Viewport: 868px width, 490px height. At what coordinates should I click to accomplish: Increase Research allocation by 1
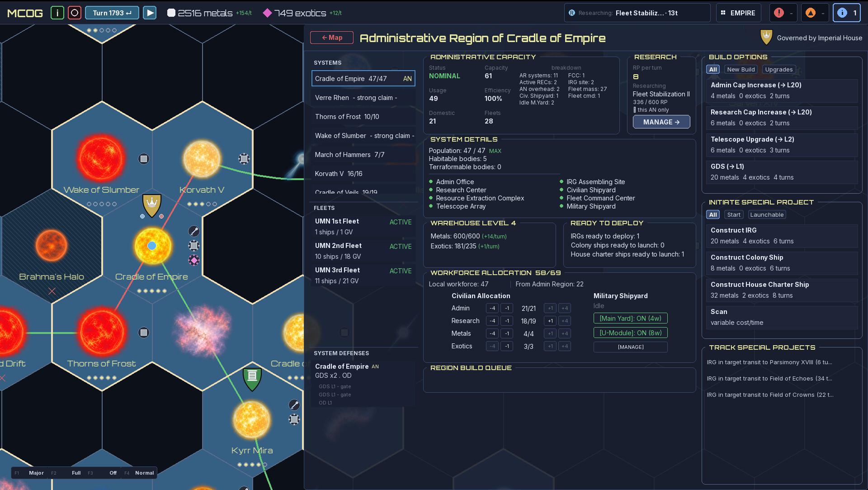click(550, 321)
